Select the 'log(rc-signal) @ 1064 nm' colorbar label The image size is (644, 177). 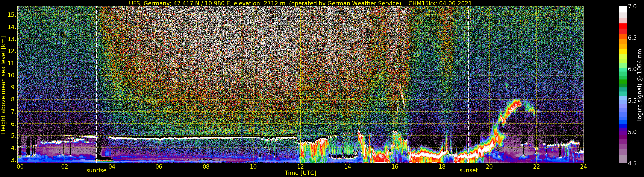(639, 85)
